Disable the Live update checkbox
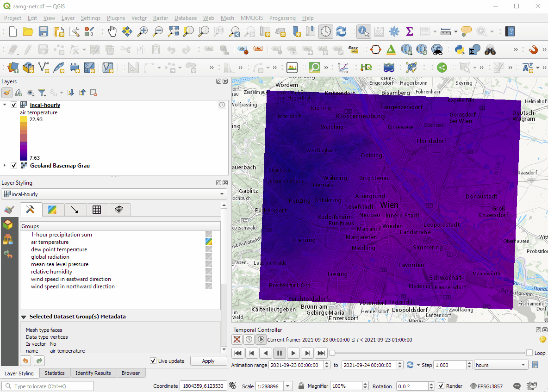 pyautogui.click(x=153, y=361)
